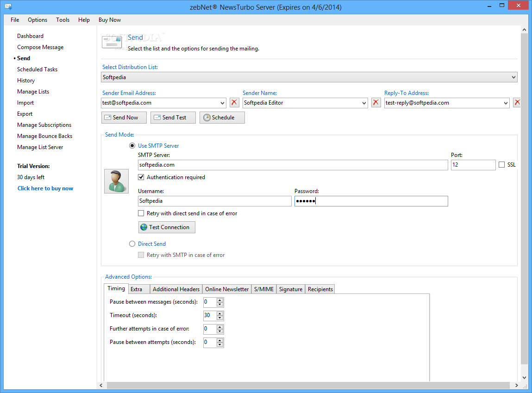Image resolution: width=532 pixels, height=393 pixels.
Task: Decrease Further attempts in case of error
Action: [220, 331]
